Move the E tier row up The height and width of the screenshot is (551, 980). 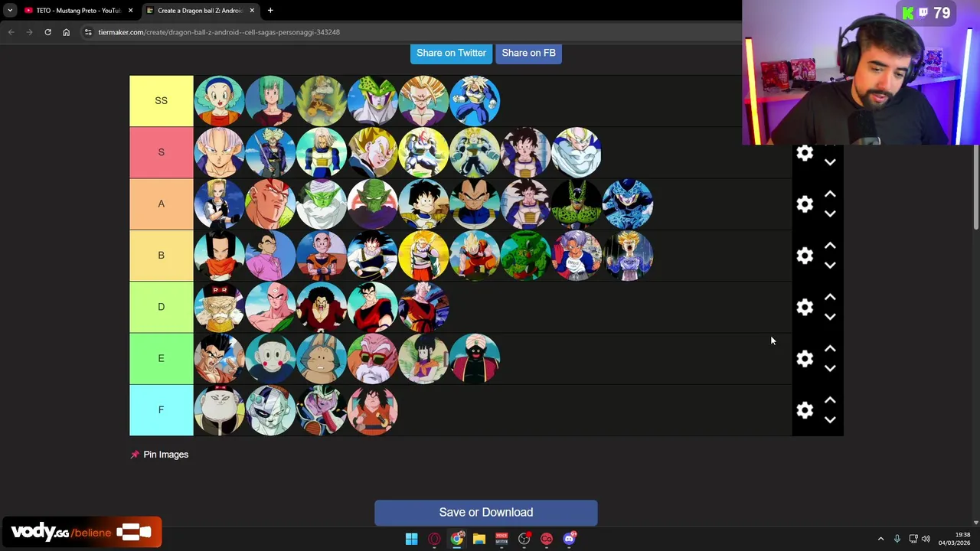pyautogui.click(x=830, y=348)
